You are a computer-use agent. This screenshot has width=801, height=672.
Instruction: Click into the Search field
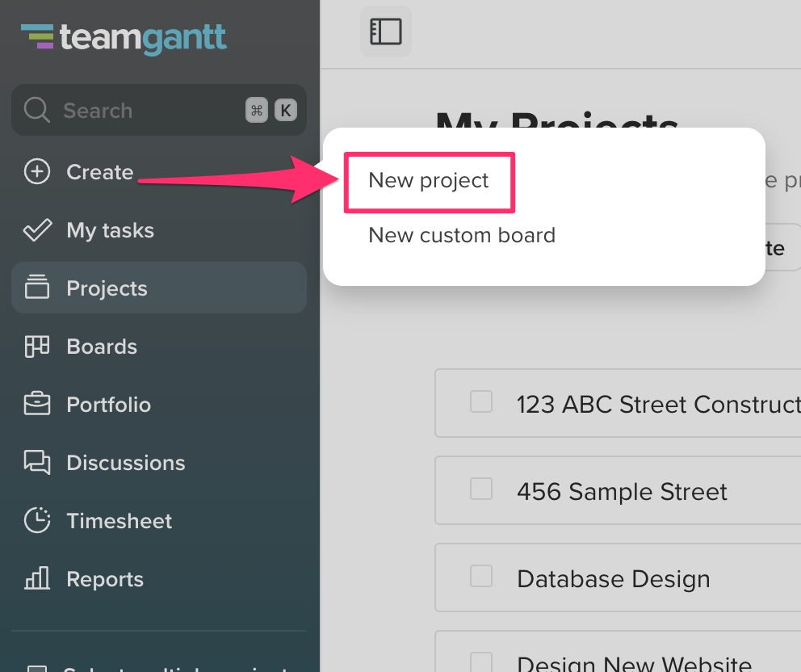(x=159, y=110)
